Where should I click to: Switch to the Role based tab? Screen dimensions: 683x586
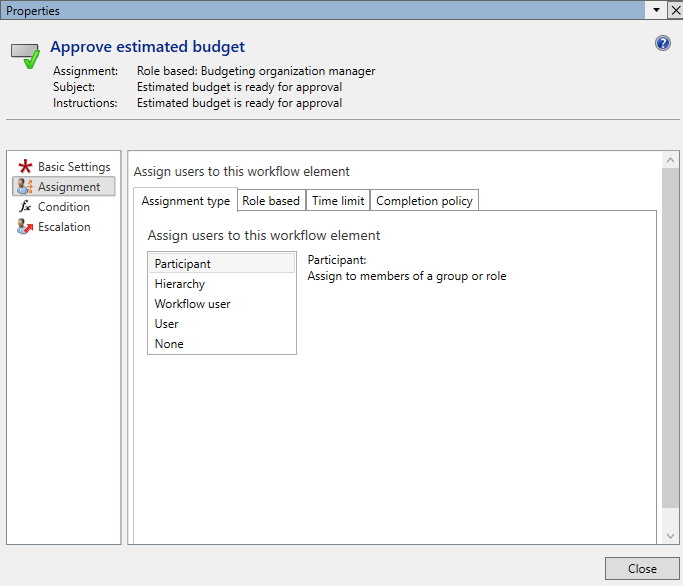click(271, 201)
